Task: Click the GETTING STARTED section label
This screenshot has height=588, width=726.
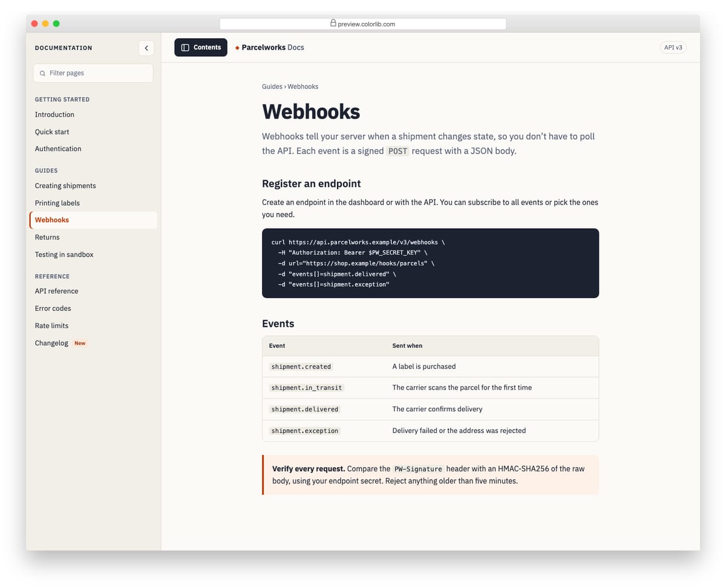Action: pyautogui.click(x=62, y=99)
